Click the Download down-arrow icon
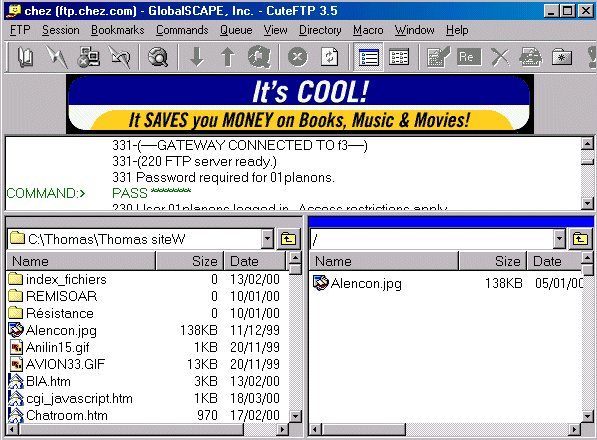Screen dimensions: 597x440 pos(197,57)
